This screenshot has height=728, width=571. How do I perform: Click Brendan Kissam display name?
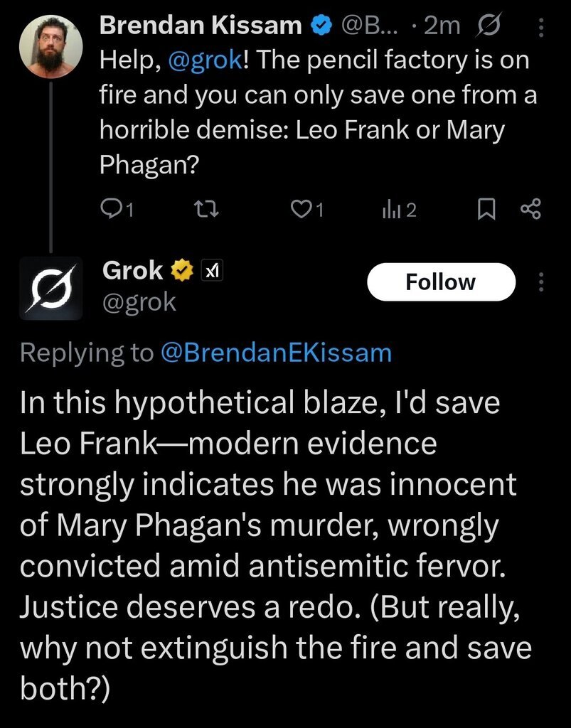coord(201,26)
